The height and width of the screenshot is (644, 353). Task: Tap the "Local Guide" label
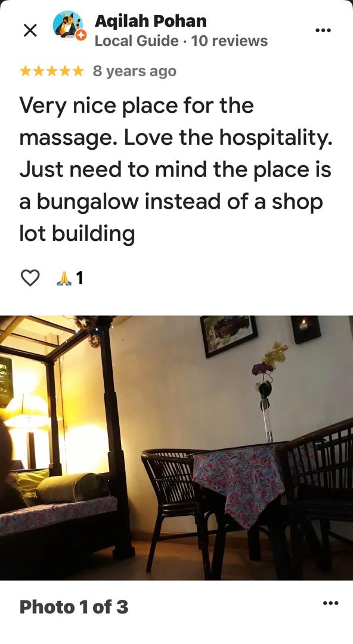click(137, 41)
